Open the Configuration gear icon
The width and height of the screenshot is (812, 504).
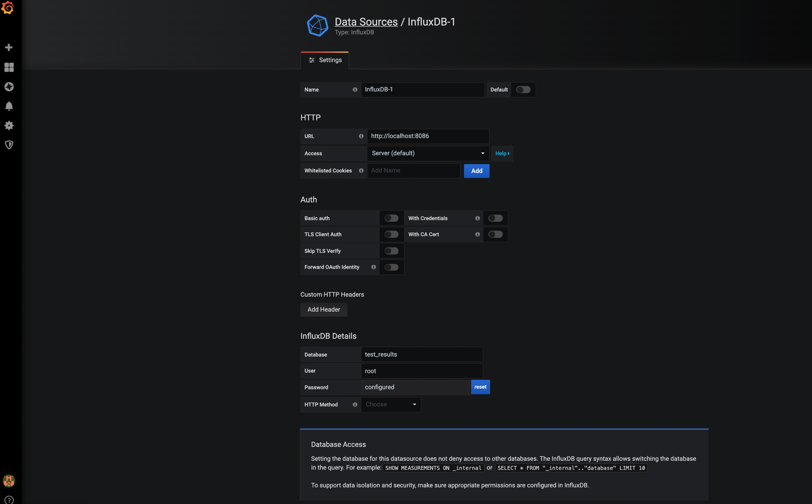(x=8, y=125)
